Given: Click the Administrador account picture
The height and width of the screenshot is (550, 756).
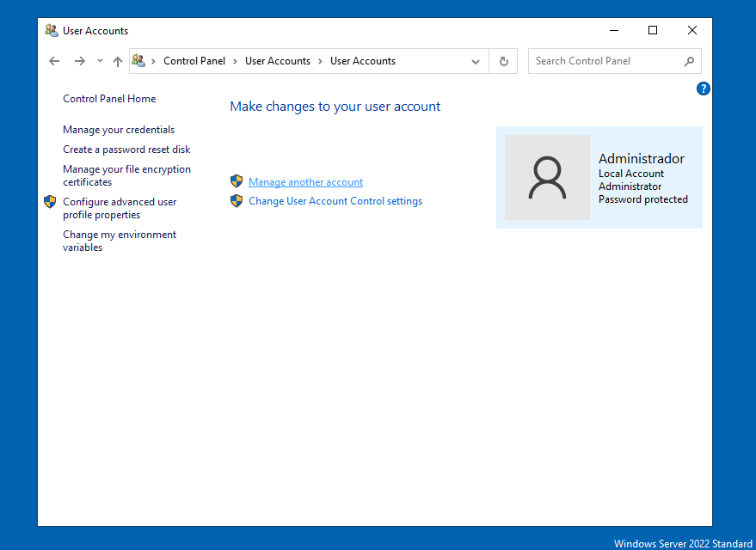Looking at the screenshot, I should click(x=547, y=177).
